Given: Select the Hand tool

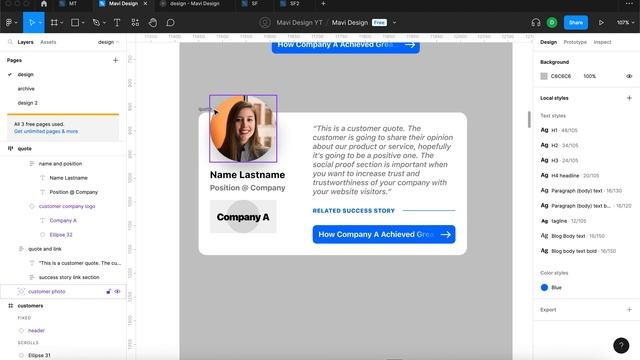Looking at the screenshot, I should point(153,23).
